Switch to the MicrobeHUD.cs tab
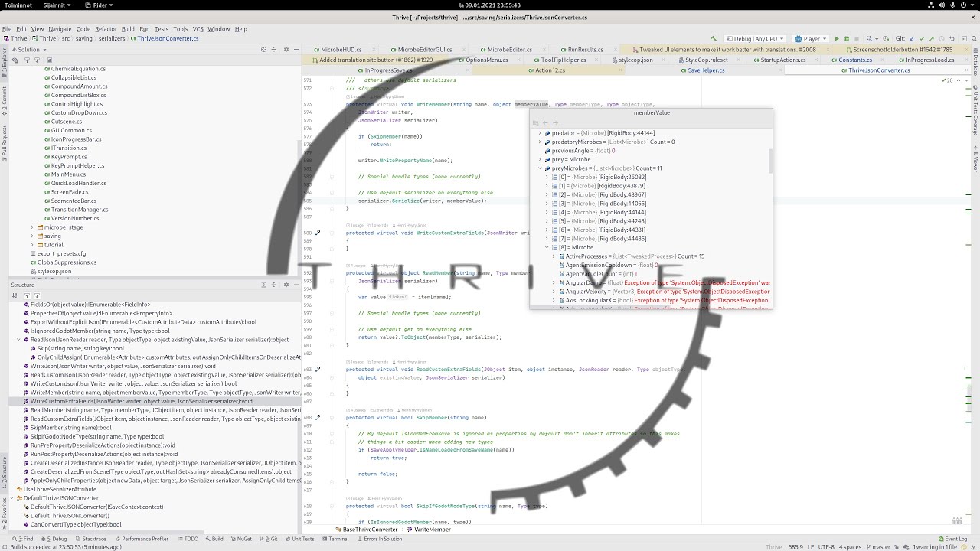This screenshot has width=980, height=551. [341, 50]
